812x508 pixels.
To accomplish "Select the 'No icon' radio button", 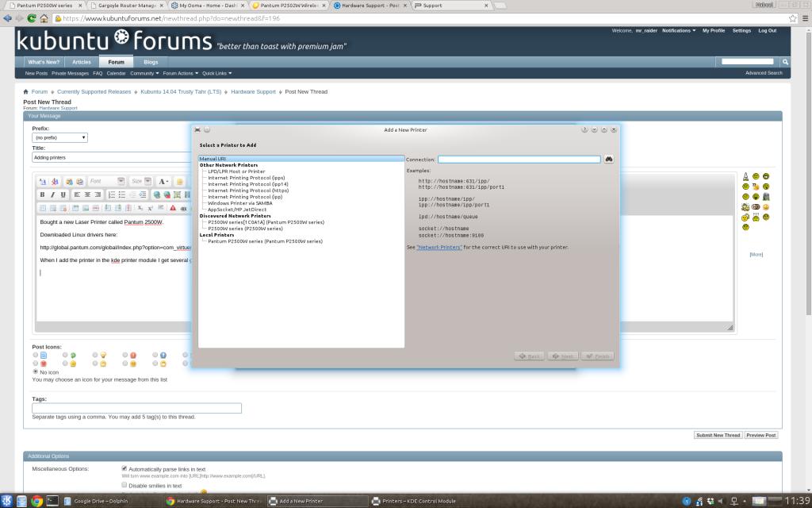I will click(35, 371).
